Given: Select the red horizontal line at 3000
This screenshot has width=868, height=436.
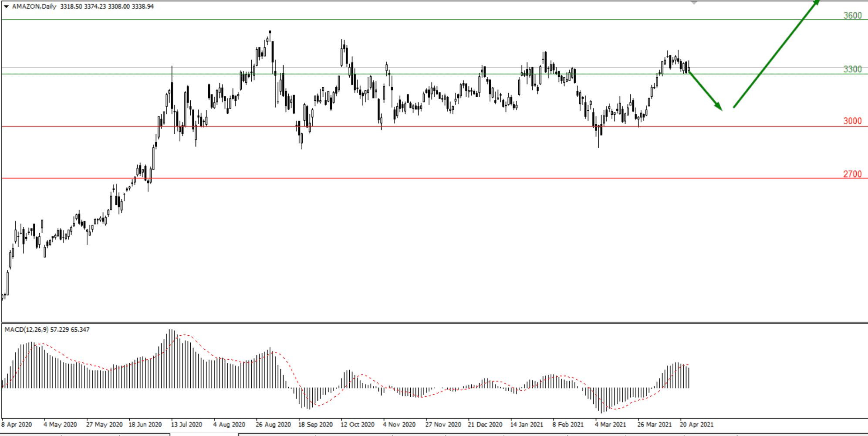Looking at the screenshot, I should coord(436,127).
